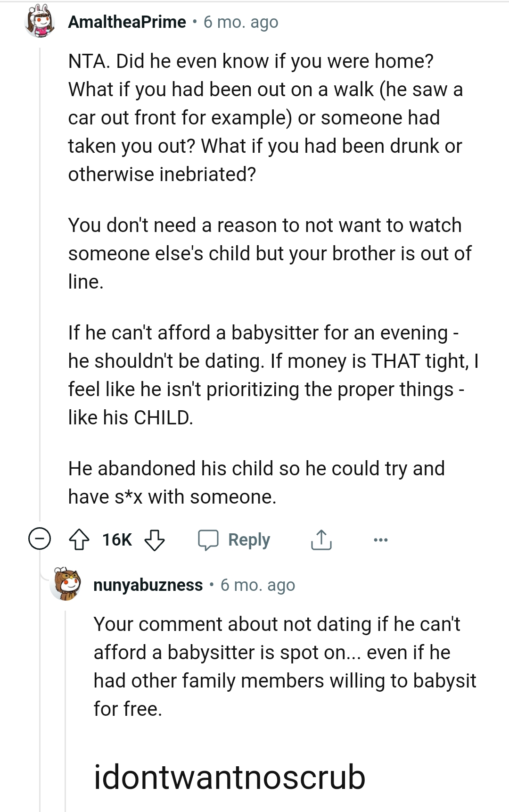Screen dimensions: 509x812
Task: Collapse the top comment using the left thread line
Action: click(39, 283)
